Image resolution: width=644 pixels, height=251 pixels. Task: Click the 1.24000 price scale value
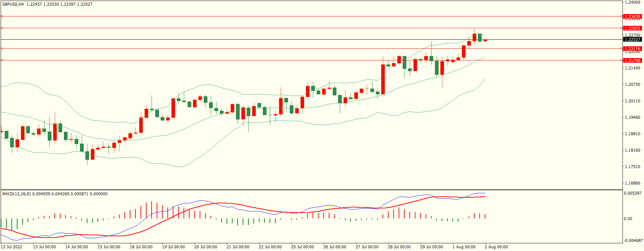coord(632,2)
